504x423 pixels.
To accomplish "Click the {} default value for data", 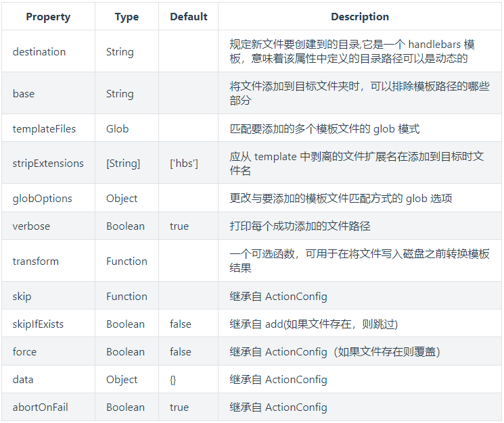I will 173,380.
